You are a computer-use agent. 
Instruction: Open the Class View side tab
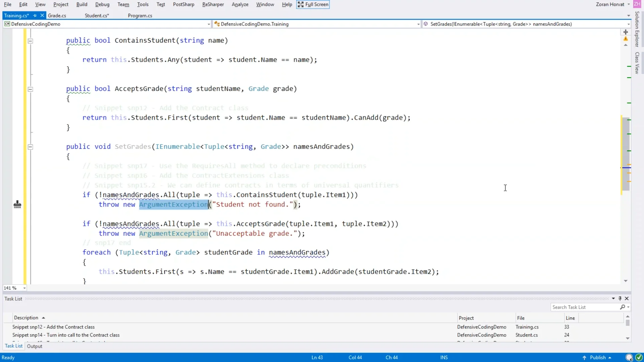click(637, 63)
